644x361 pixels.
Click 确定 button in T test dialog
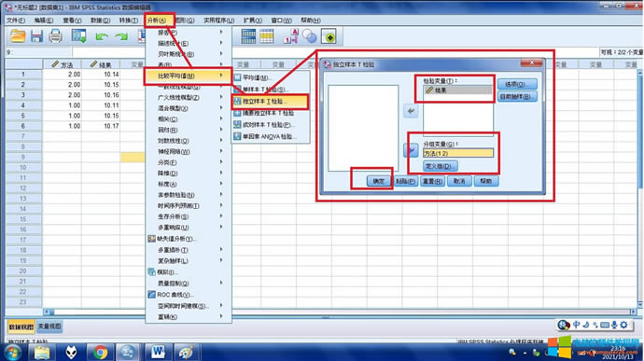click(x=378, y=181)
